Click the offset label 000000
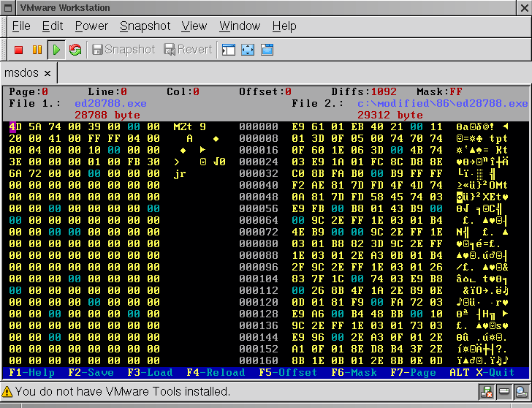Screen dimensions: 532x408 pos(259,127)
